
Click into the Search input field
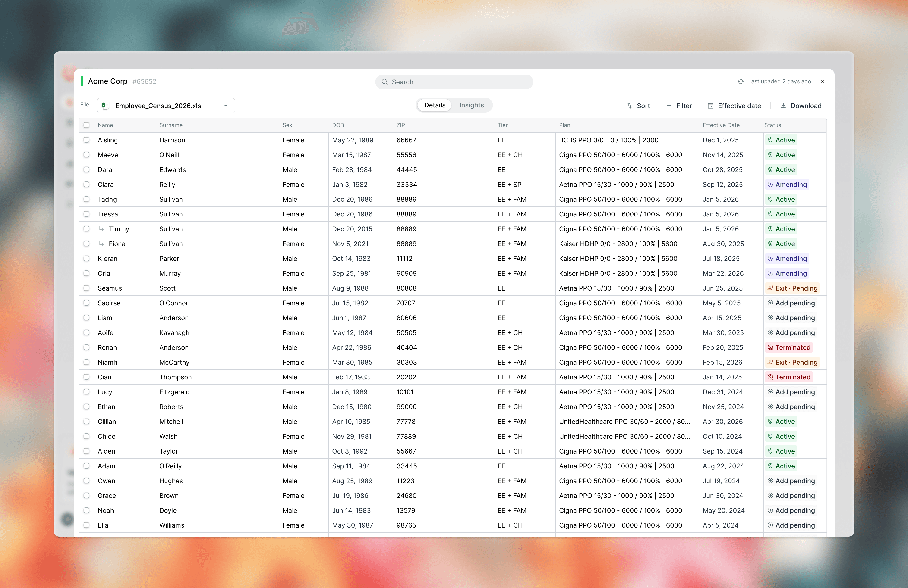[454, 82]
